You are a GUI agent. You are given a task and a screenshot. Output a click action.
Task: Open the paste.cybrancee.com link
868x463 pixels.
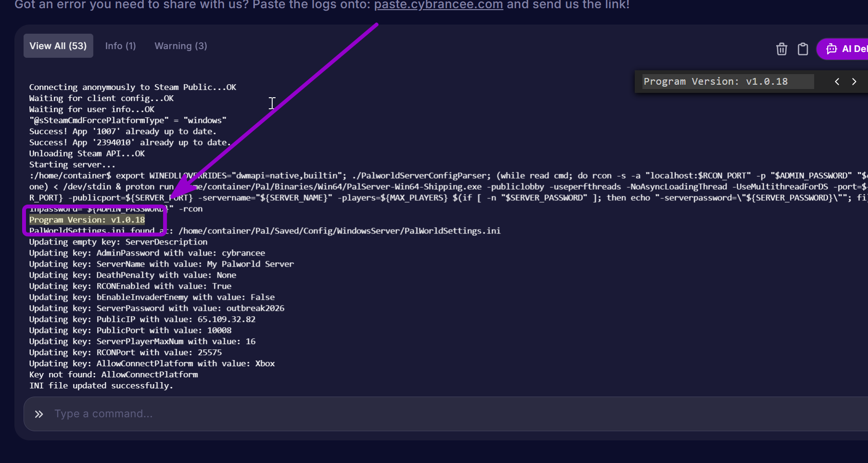[439, 5]
